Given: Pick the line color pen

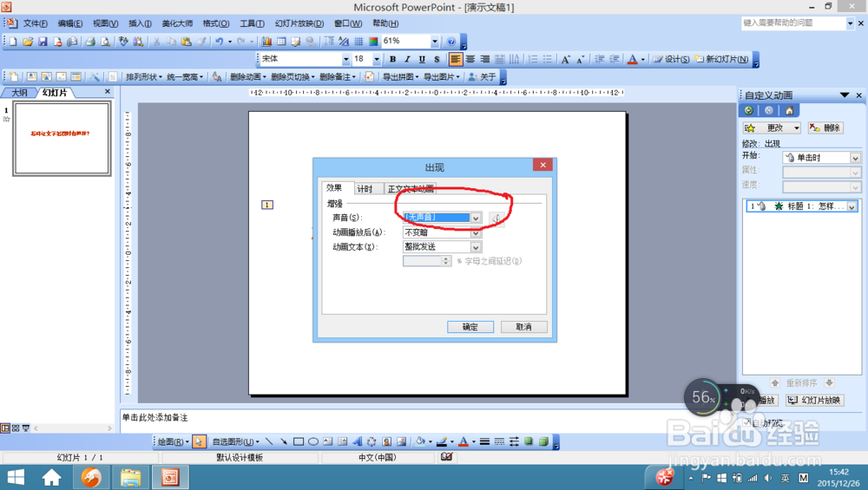Looking at the screenshot, I should pos(442,441).
